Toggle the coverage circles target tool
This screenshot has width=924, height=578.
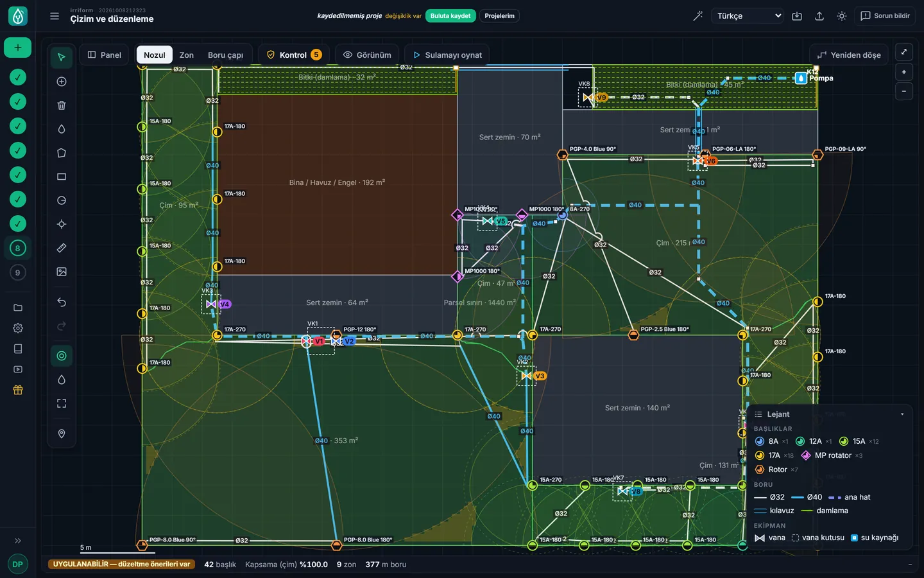[x=62, y=356]
